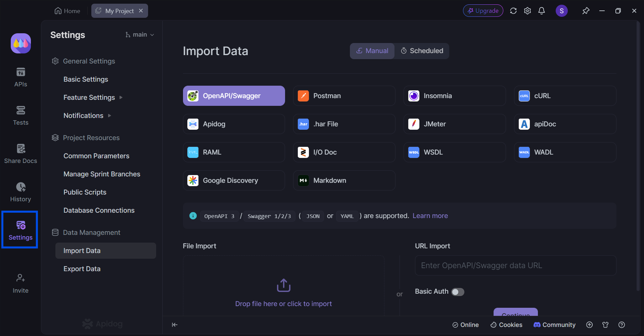
Task: Switch to the Manual tab
Action: 372,51
